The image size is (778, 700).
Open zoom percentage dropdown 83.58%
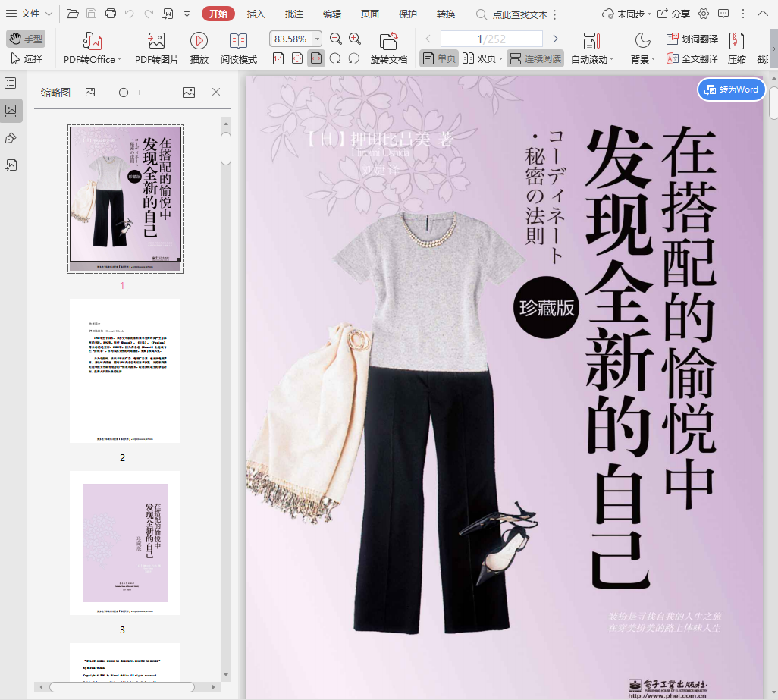pyautogui.click(x=317, y=39)
